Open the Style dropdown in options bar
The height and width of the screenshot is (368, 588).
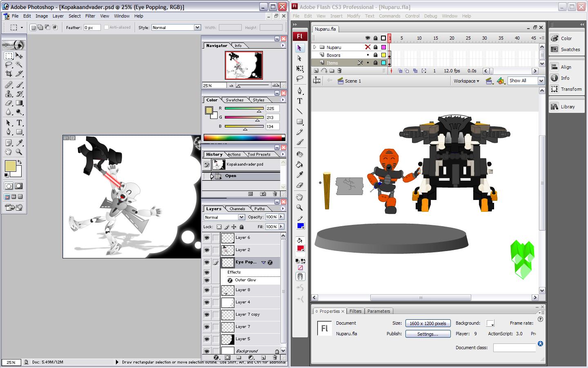coord(197,27)
